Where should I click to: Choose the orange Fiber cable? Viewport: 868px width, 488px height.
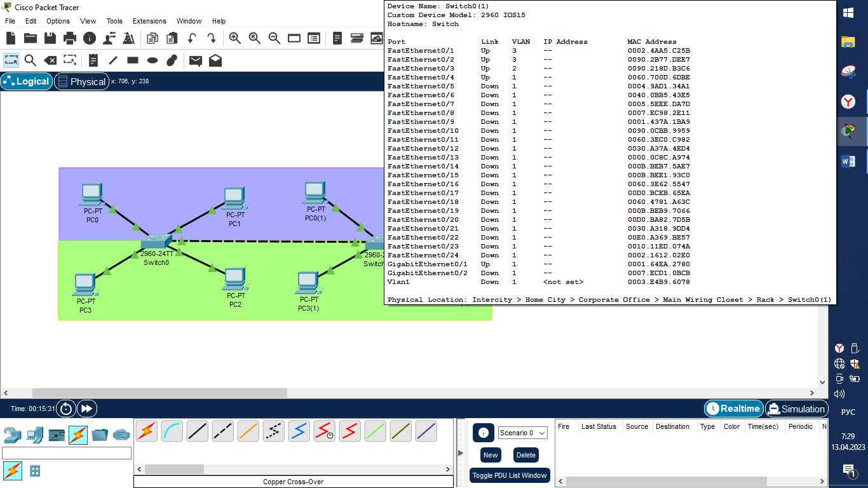(248, 431)
